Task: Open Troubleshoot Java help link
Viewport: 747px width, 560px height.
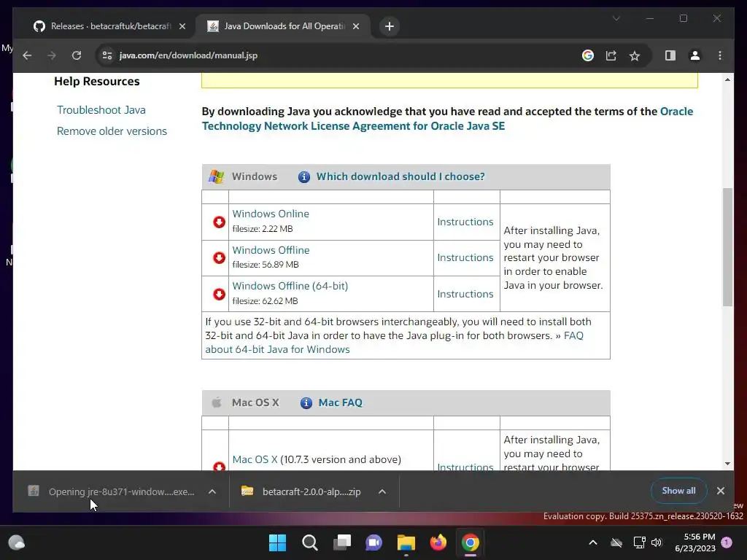Action: click(101, 110)
